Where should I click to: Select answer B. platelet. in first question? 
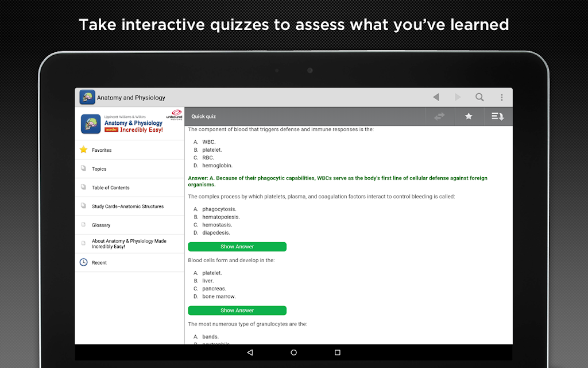(x=208, y=150)
